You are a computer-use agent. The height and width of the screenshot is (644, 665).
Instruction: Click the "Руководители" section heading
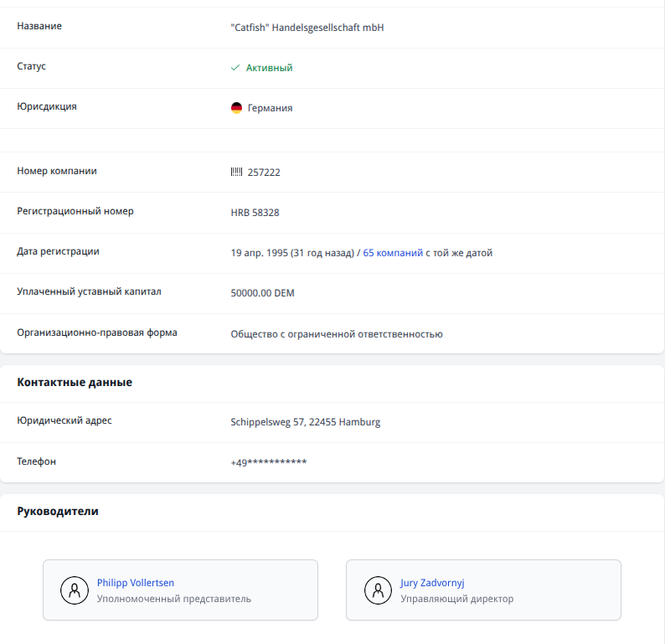58,511
